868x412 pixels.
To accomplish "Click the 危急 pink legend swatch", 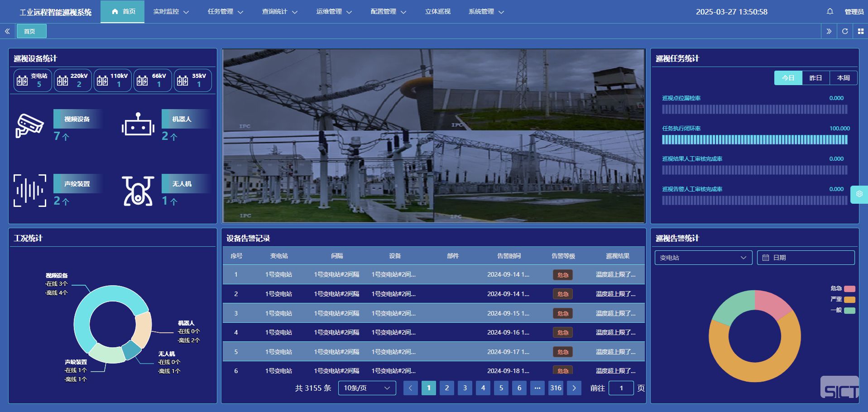I will pyautogui.click(x=849, y=288).
